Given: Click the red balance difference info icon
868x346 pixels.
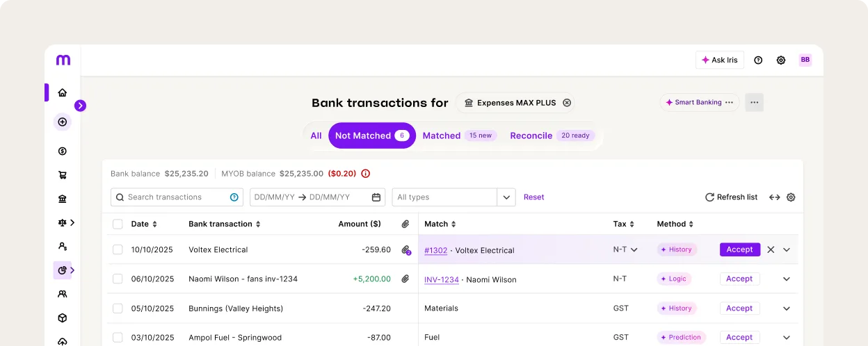Looking at the screenshot, I should [365, 174].
